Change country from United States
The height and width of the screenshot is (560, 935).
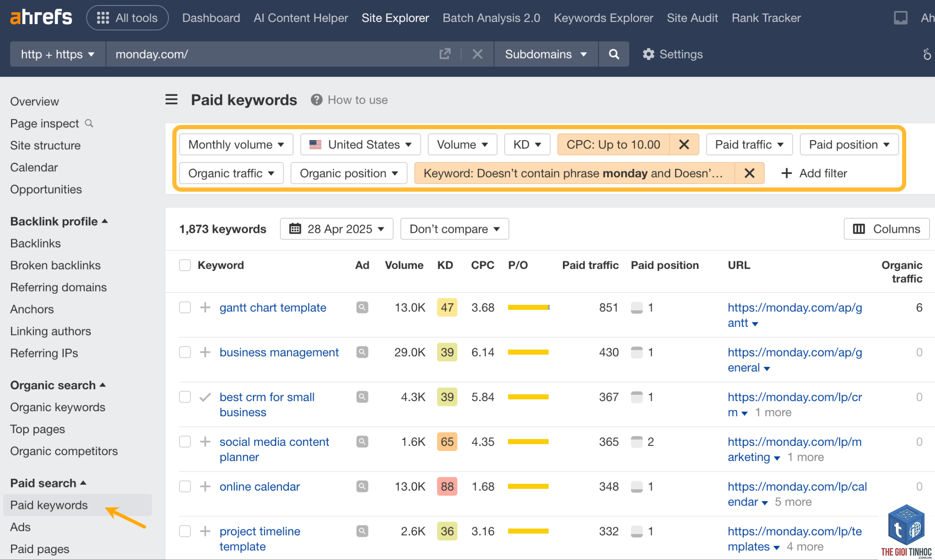(x=360, y=144)
